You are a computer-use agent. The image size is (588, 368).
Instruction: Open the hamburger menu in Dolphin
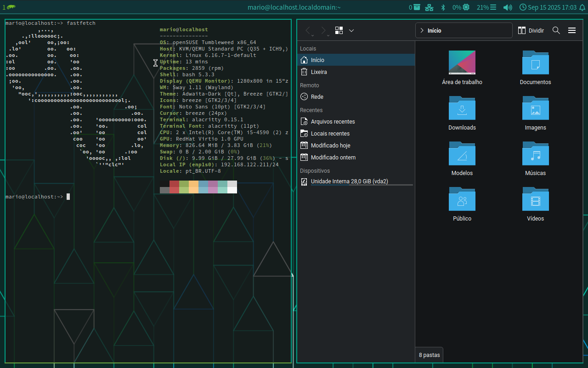point(572,30)
